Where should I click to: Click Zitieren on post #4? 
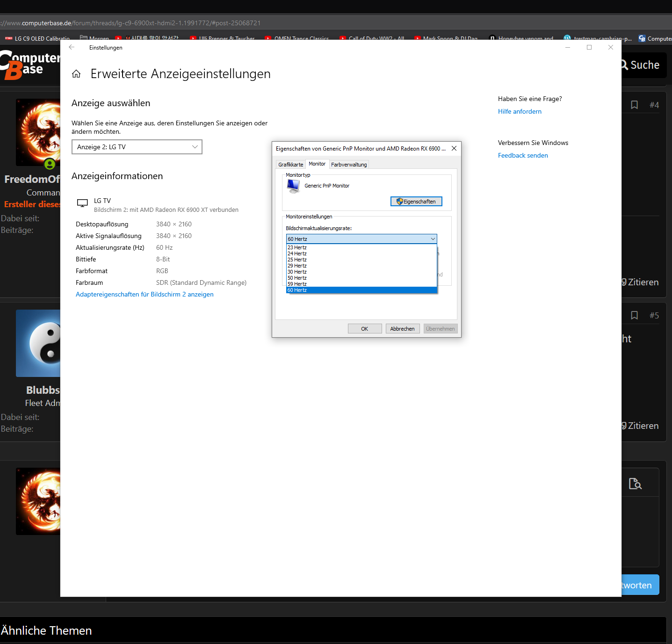[640, 282]
